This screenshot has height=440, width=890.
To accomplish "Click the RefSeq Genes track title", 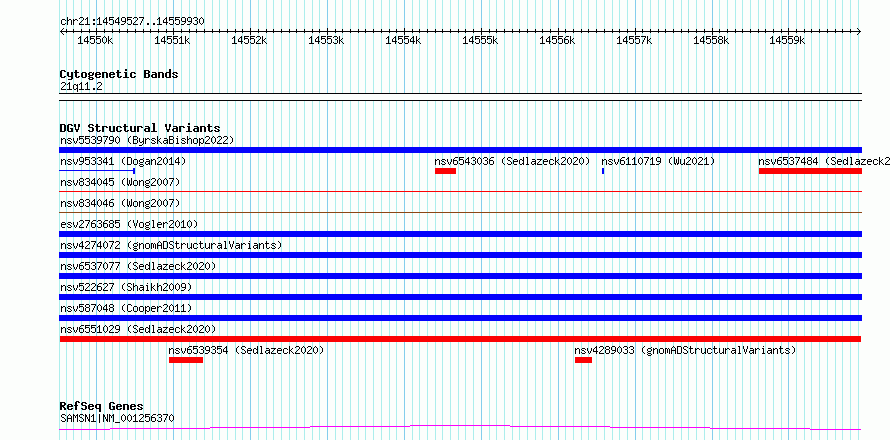I will (x=102, y=407).
